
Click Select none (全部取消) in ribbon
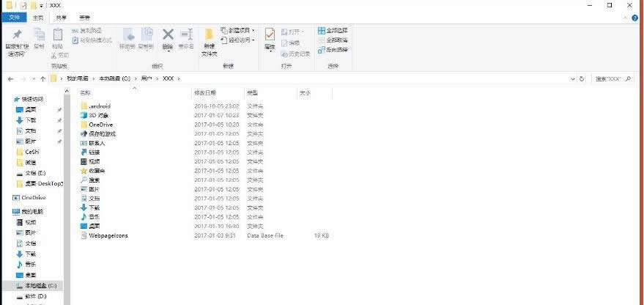point(333,40)
